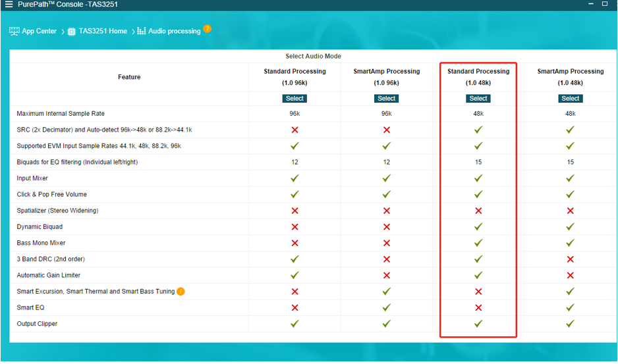Image resolution: width=618 pixels, height=364 pixels.
Task: Click Output Clipper check under Standard 96k
Action: [295, 324]
